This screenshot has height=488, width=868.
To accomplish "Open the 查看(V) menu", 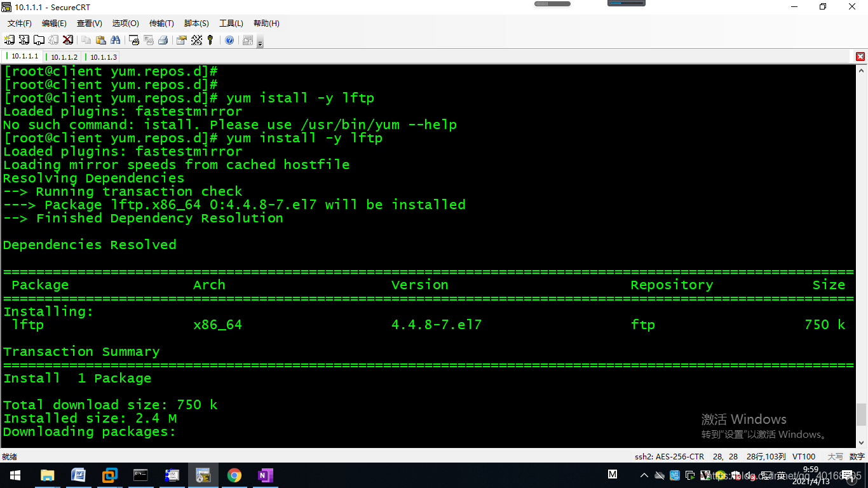I will coord(90,24).
